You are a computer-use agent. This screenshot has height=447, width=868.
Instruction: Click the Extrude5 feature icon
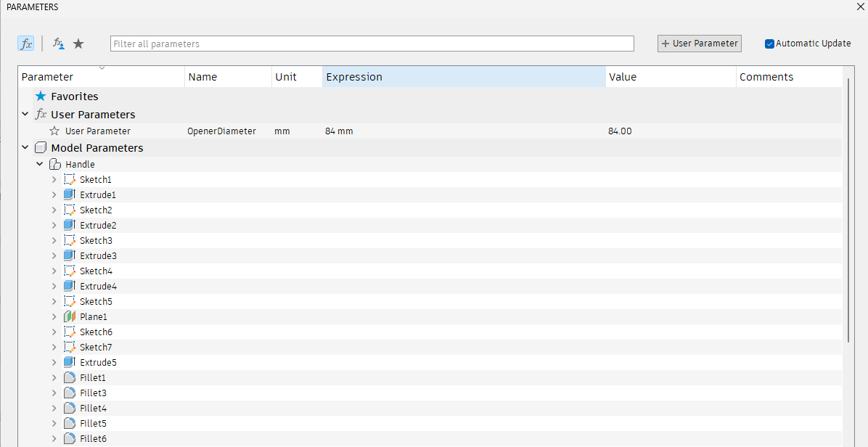click(69, 362)
